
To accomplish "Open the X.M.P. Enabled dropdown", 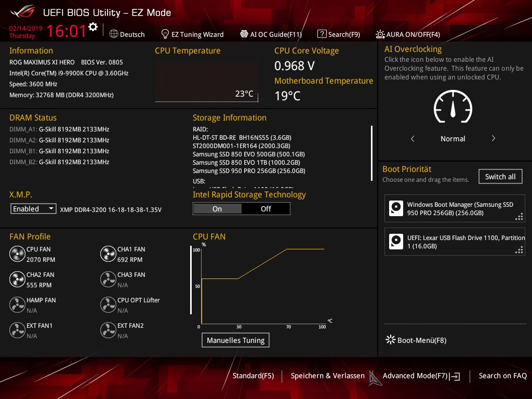I will [33, 209].
